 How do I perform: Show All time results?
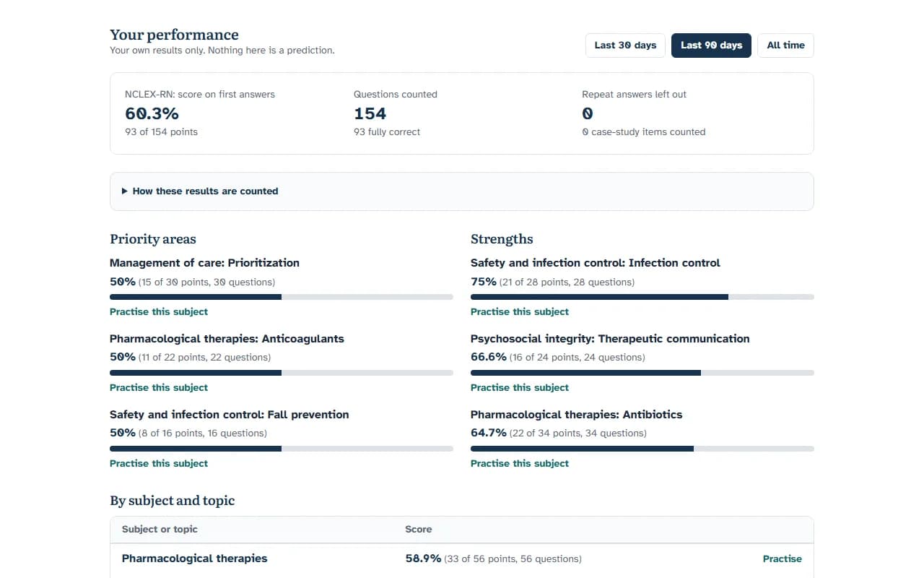point(785,46)
